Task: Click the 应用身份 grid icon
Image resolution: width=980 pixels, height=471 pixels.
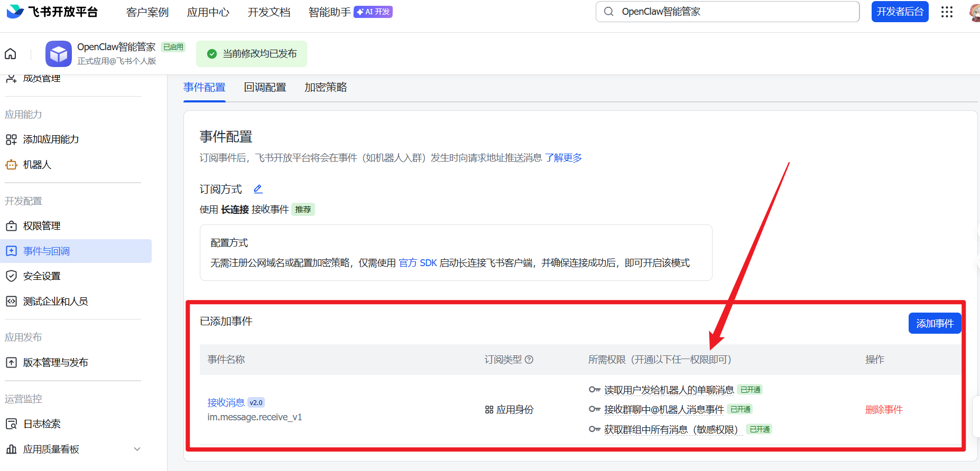Action: 489,410
